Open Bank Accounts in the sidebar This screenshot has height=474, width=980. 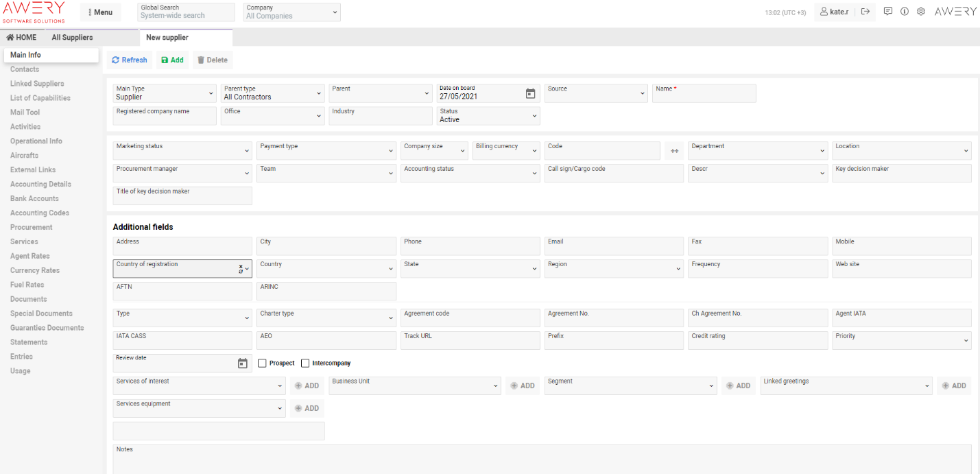coord(34,199)
